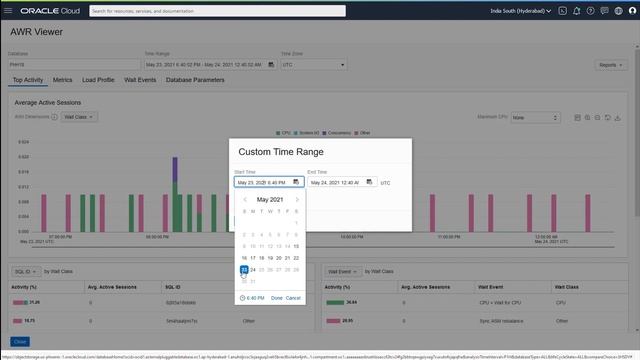Screen dimensions: 640x360
Task: Open the Wait Class dimension dropdown
Action: point(79,117)
